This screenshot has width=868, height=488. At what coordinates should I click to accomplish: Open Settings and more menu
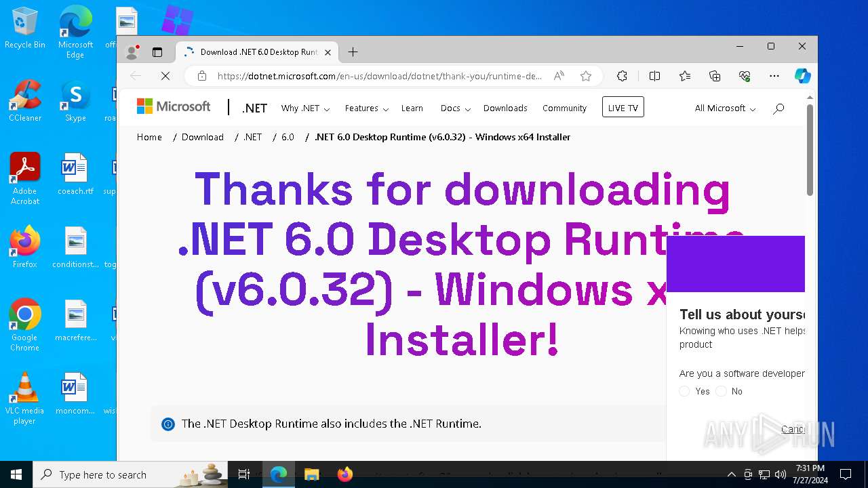774,76
